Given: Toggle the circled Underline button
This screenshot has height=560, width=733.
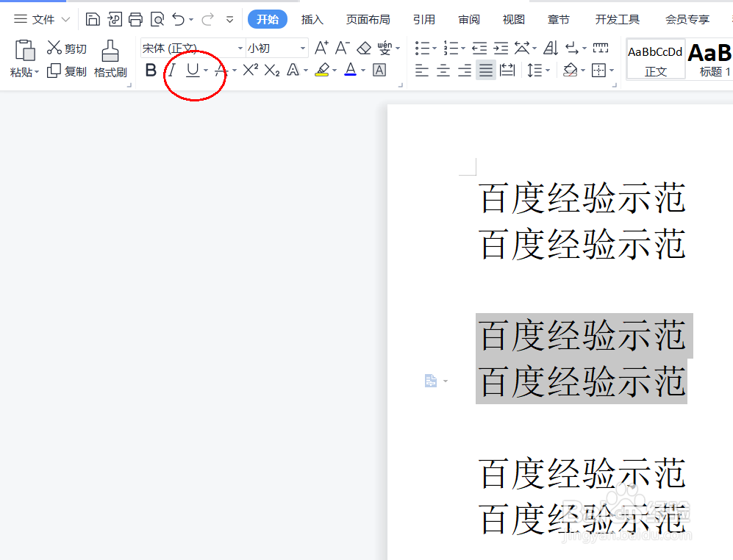Looking at the screenshot, I should [192, 70].
